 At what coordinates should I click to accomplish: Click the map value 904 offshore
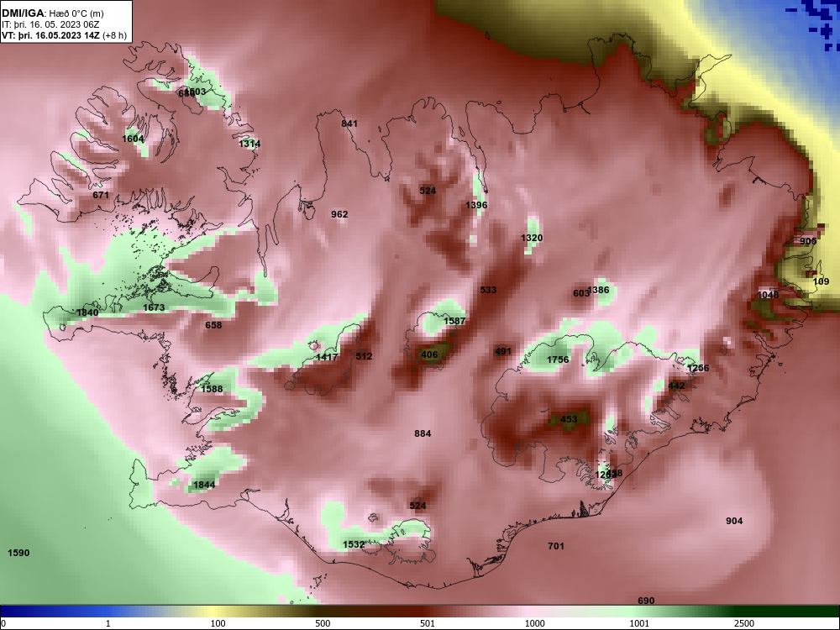(x=734, y=521)
